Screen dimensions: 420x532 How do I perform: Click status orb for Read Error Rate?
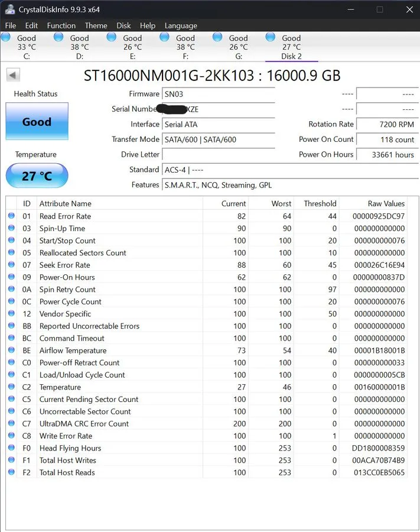pyautogui.click(x=11, y=215)
